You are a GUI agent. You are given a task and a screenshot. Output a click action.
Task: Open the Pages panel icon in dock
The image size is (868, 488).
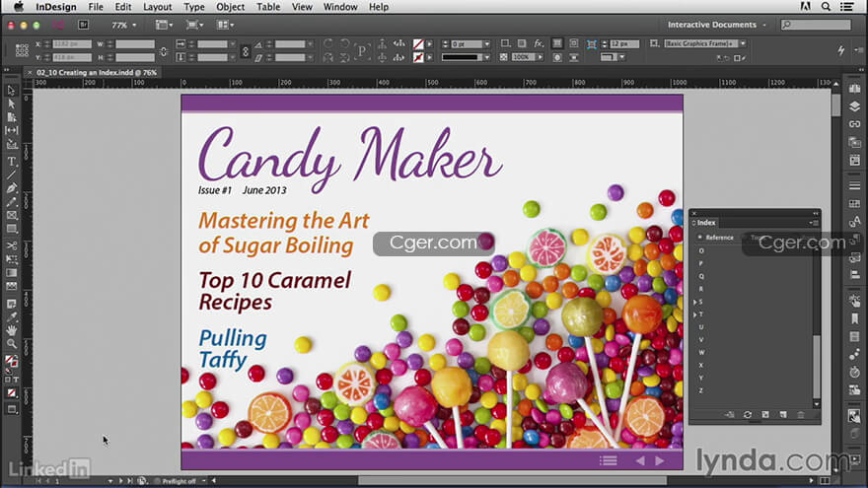855,89
